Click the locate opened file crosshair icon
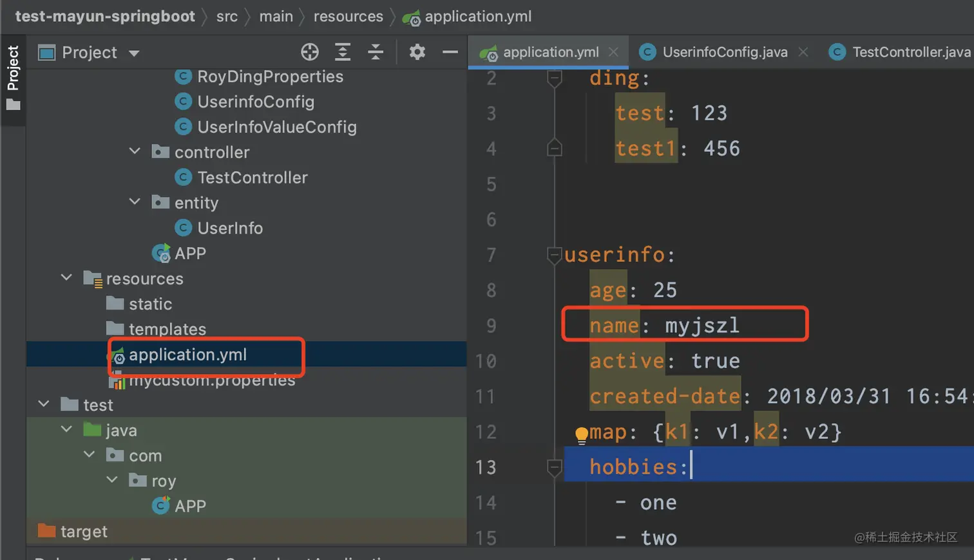Viewport: 974px width, 560px height. [x=310, y=52]
